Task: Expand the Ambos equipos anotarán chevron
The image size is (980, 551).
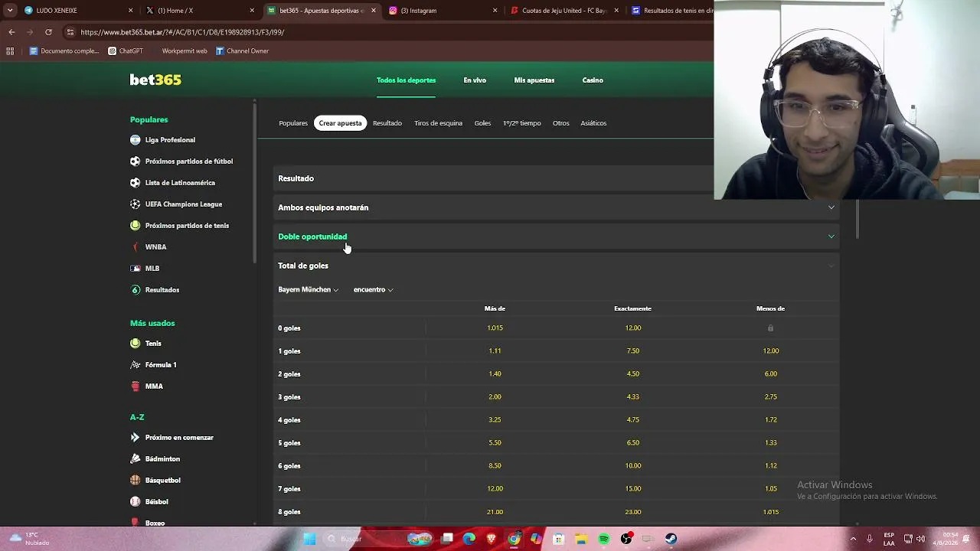Action: [831, 207]
